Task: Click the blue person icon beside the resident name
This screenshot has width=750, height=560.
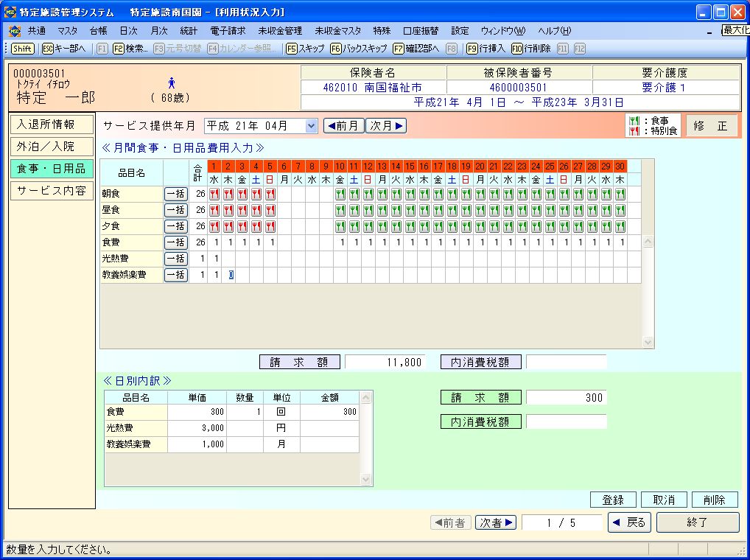Action: point(172,83)
